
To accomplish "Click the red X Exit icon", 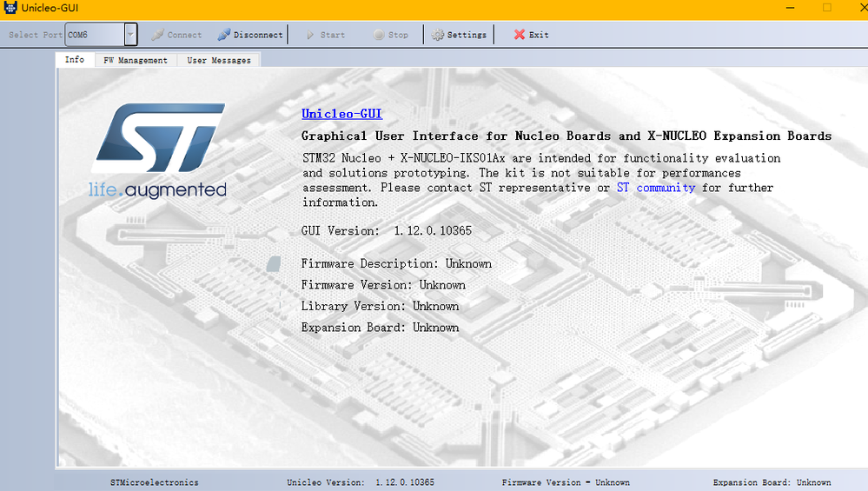I will coord(520,34).
